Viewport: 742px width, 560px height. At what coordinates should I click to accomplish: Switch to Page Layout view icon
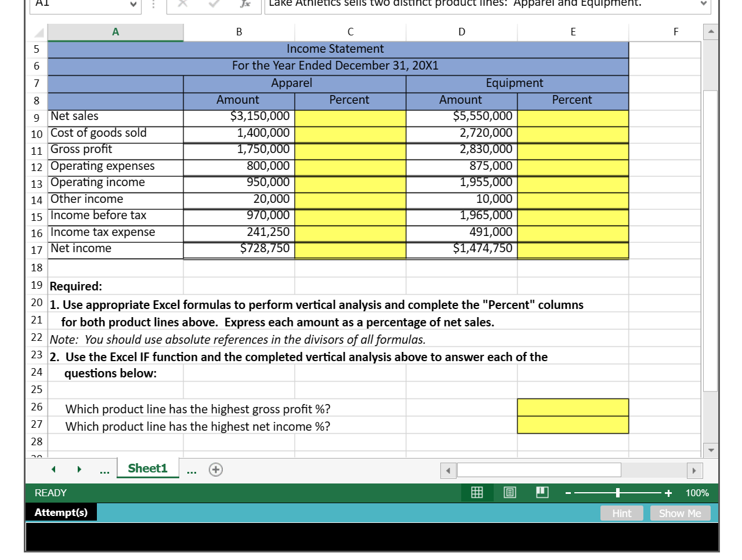[509, 492]
